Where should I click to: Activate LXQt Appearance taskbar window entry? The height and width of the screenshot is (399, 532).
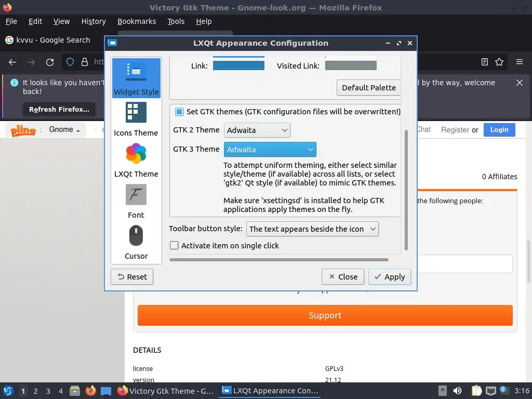[270, 391]
